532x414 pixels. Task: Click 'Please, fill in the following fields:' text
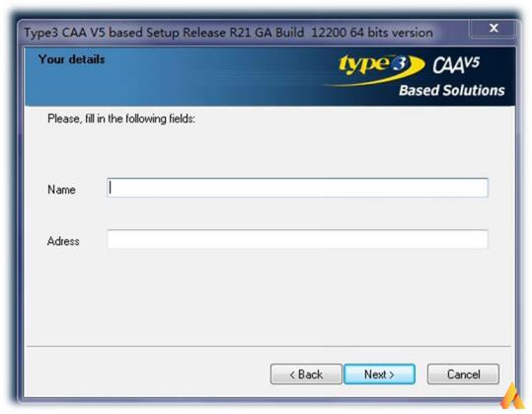tap(121, 119)
